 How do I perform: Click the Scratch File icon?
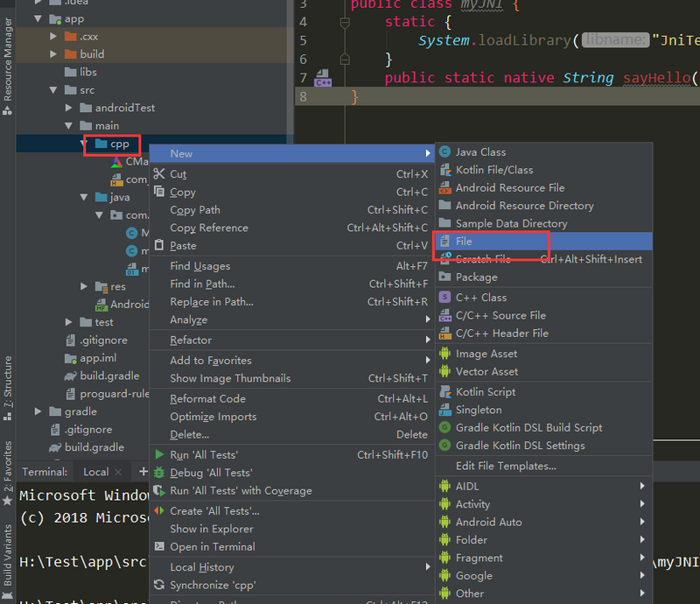(444, 258)
